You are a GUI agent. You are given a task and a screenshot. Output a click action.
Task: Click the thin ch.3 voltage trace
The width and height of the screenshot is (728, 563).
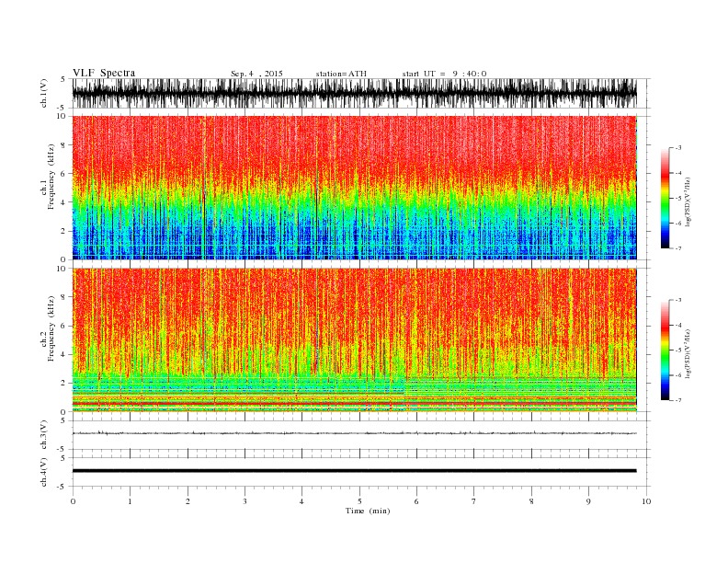tap(354, 433)
